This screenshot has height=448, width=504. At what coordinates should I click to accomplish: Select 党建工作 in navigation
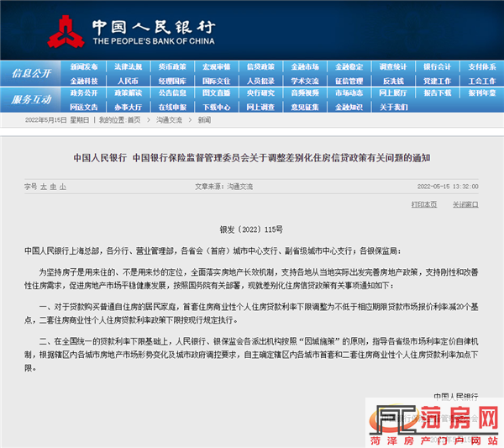[x=437, y=81]
